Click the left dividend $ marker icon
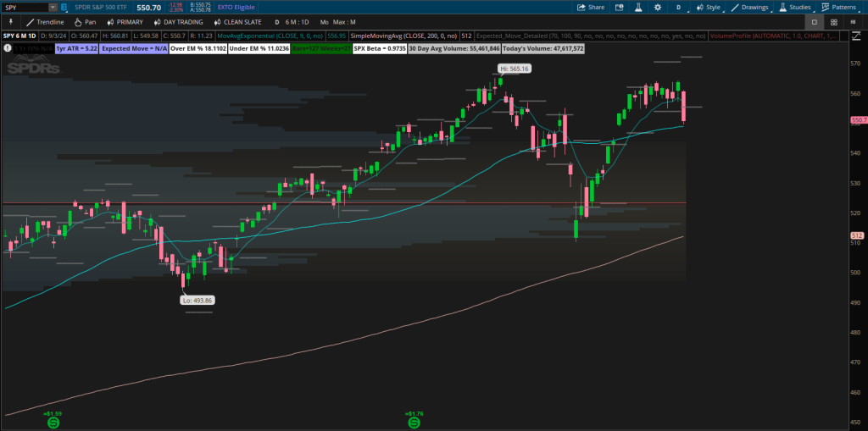The width and height of the screenshot is (868, 431). (54, 423)
